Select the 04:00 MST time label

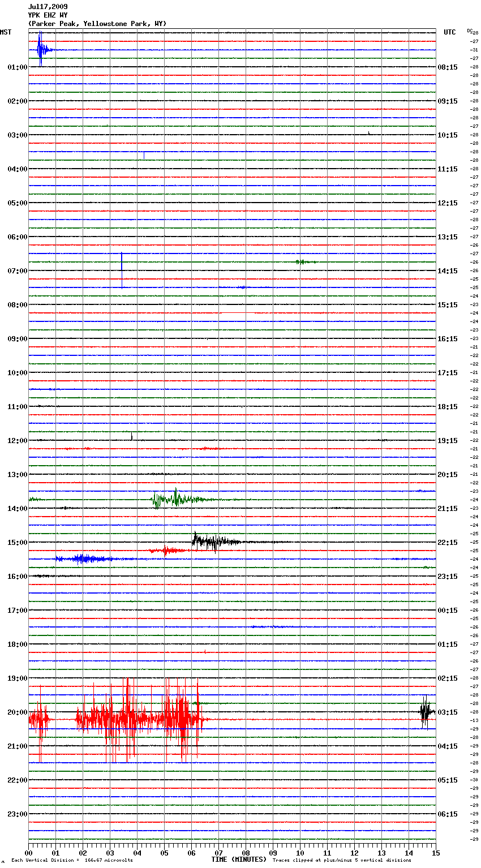coord(17,169)
